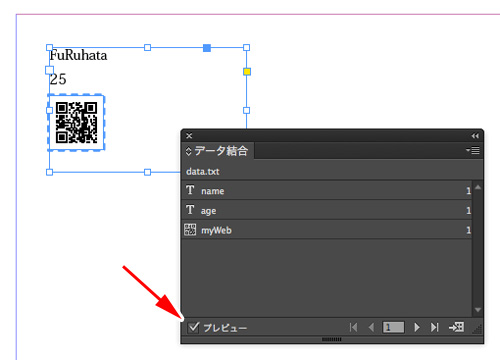This screenshot has width=500, height=360.
Task: Close the データ結合 panel
Action: [x=189, y=136]
